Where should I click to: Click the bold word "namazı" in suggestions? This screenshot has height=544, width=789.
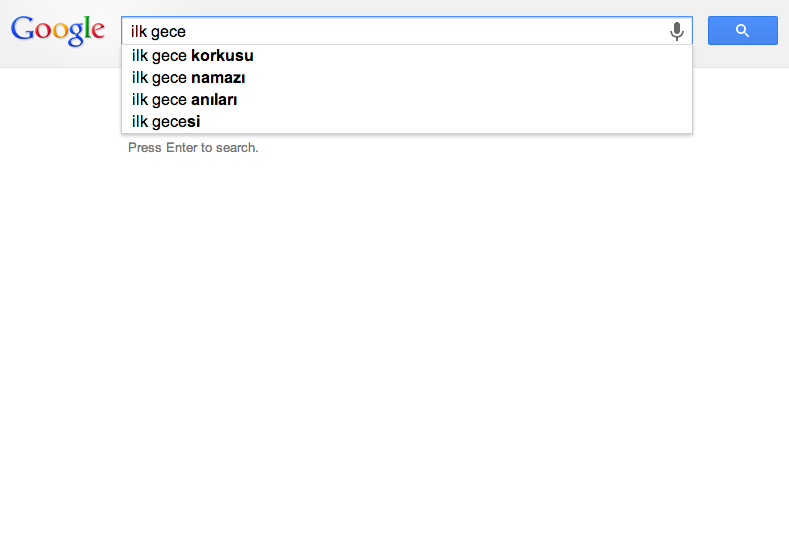click(218, 78)
